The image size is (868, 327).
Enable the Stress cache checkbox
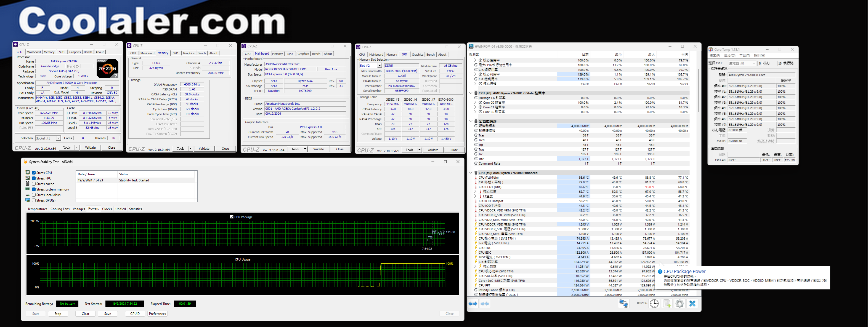point(34,184)
